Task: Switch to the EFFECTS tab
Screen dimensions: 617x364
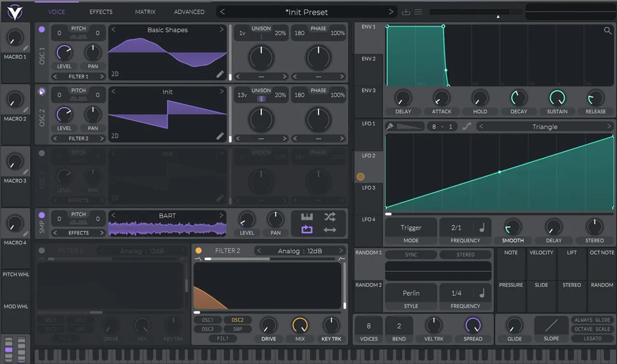Action: click(101, 12)
